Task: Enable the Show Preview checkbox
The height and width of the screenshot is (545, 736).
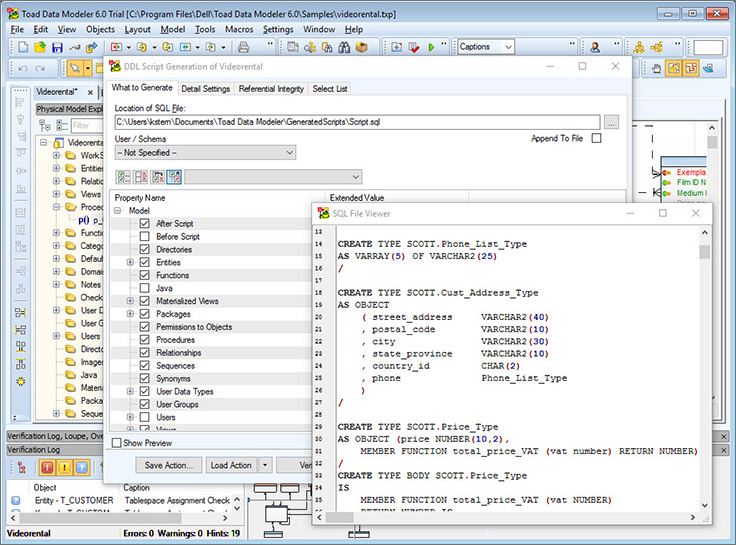Action: [x=116, y=443]
